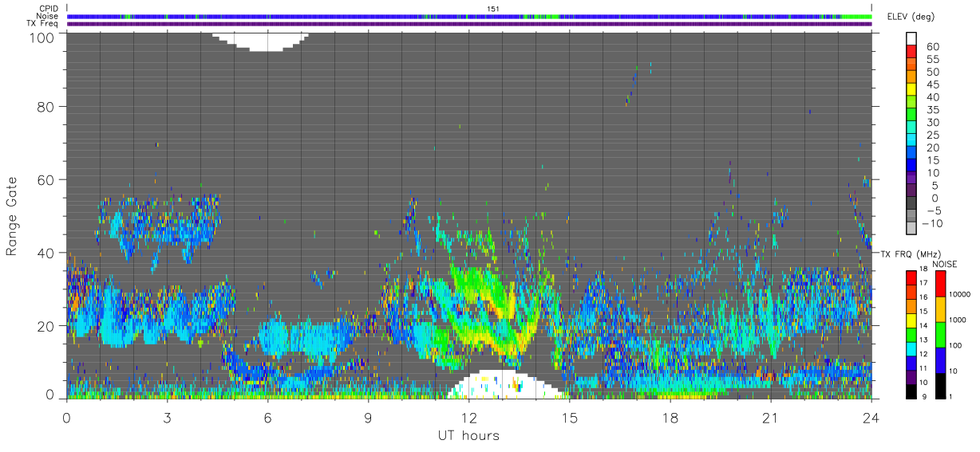980x452 pixels.
Task: Select white top box of ELEV color bar
Action: coord(911,38)
